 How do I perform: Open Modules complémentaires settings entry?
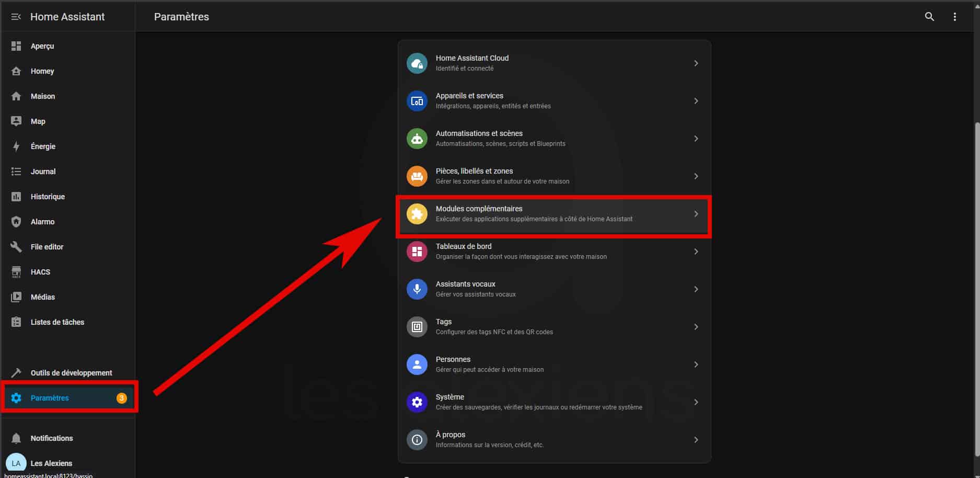point(554,214)
